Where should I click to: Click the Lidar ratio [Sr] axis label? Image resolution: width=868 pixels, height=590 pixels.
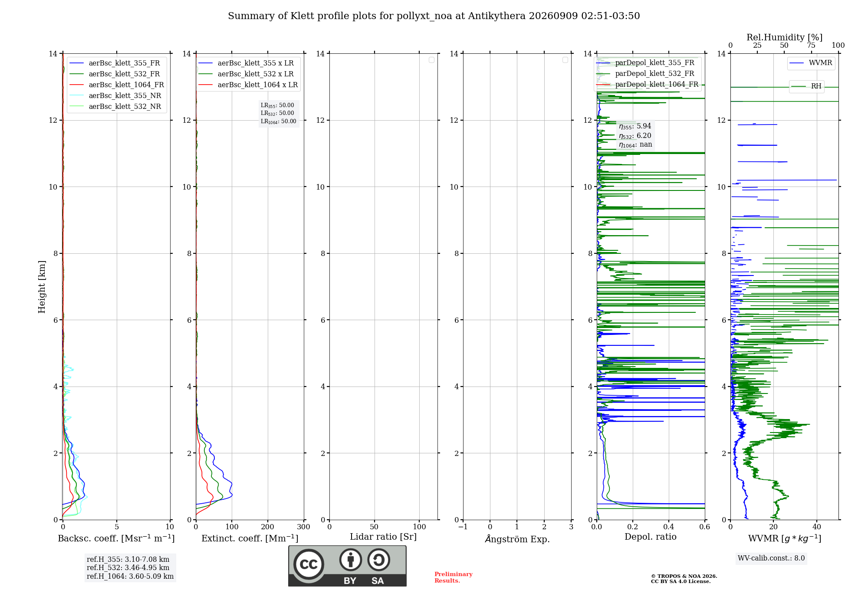(383, 537)
